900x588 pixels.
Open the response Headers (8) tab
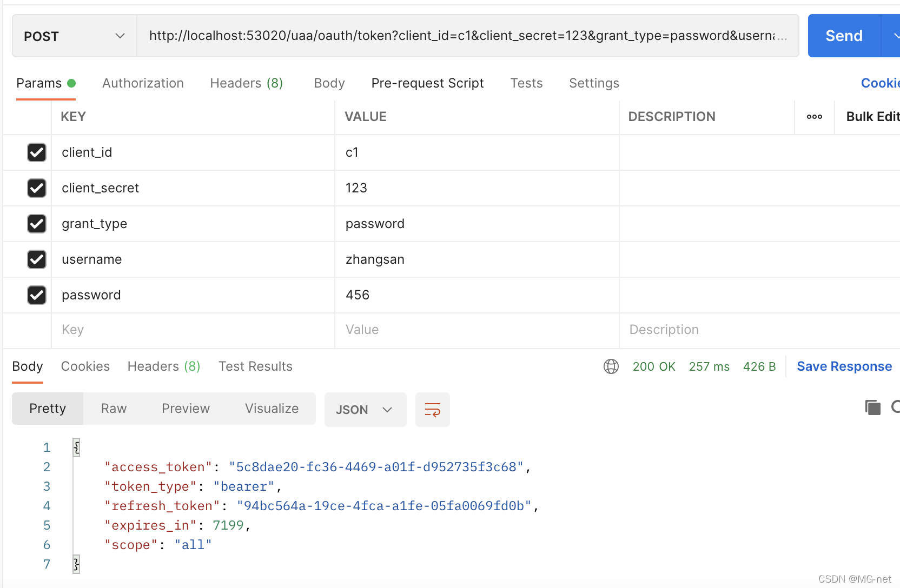coord(164,366)
